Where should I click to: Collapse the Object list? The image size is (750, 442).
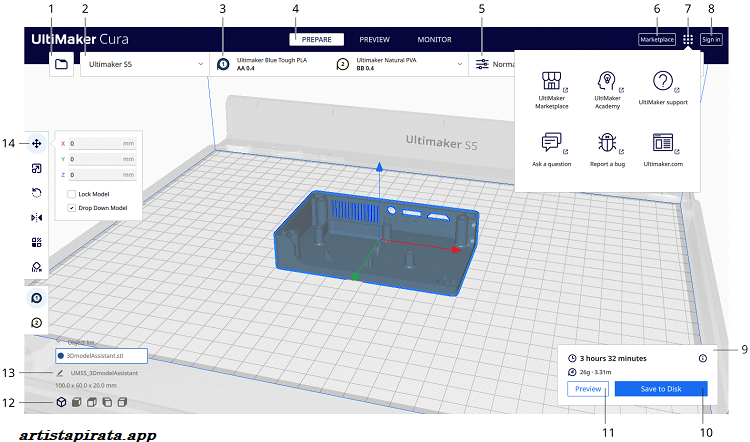click(58, 342)
